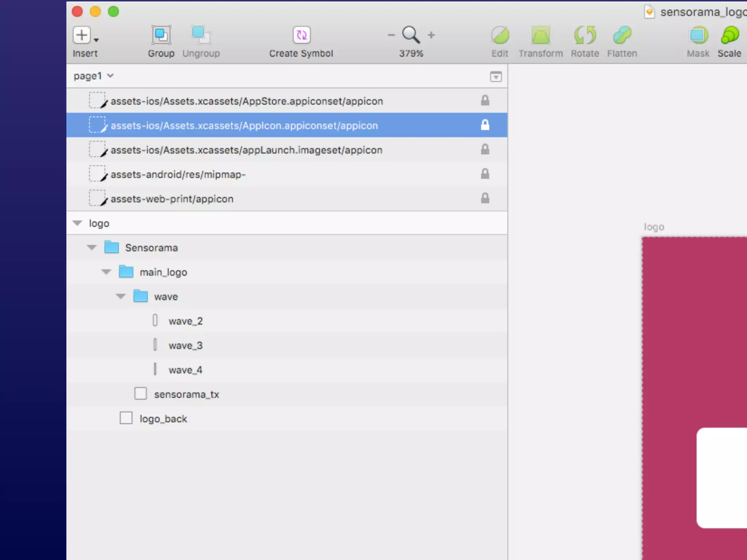Click the Create Symbol icon

click(x=301, y=35)
